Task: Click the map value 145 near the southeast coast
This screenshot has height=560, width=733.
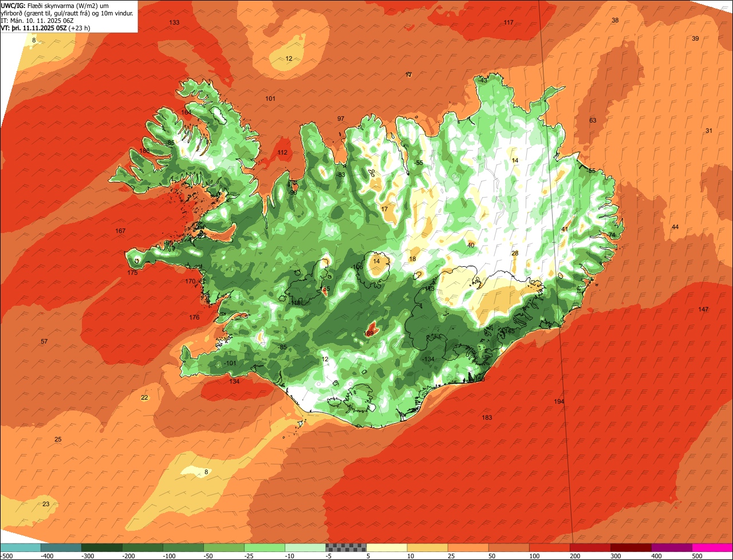Action: click(509, 331)
